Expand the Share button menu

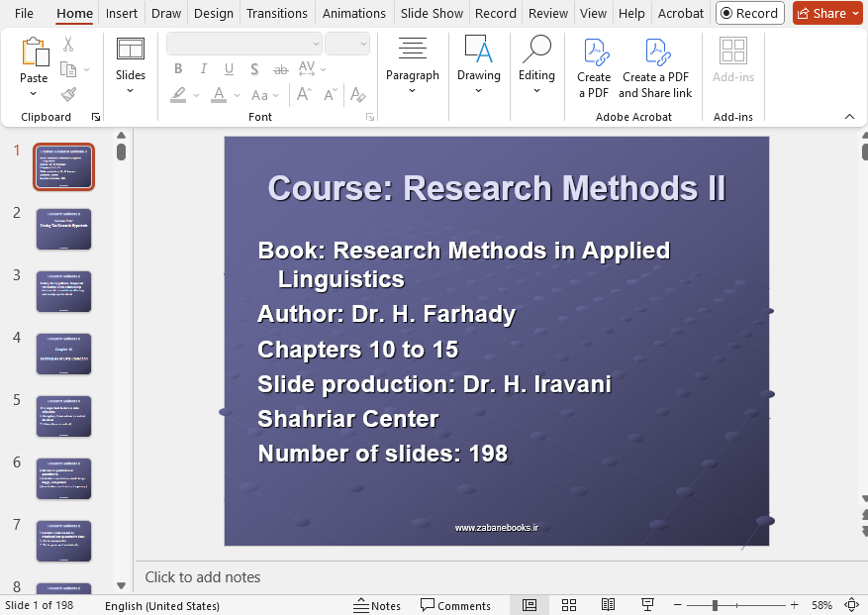pos(855,14)
